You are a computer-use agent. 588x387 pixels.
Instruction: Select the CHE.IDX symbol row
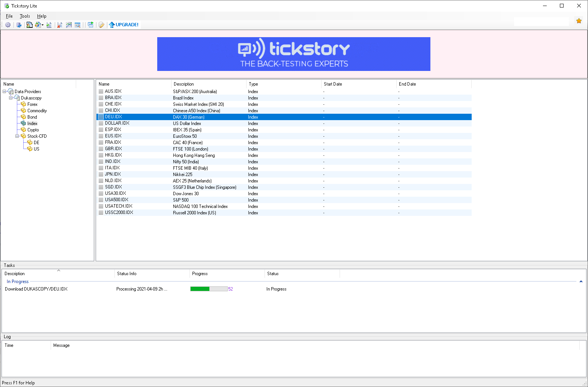tap(284, 104)
